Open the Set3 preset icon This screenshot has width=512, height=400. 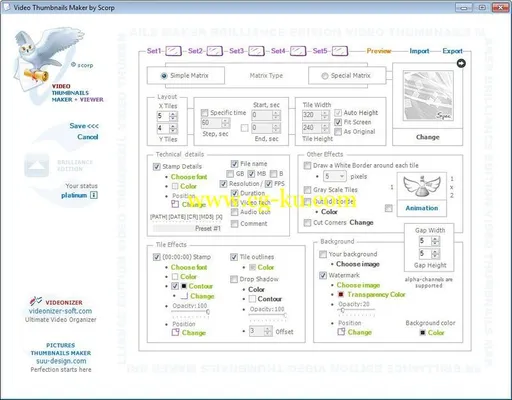click(x=256, y=51)
